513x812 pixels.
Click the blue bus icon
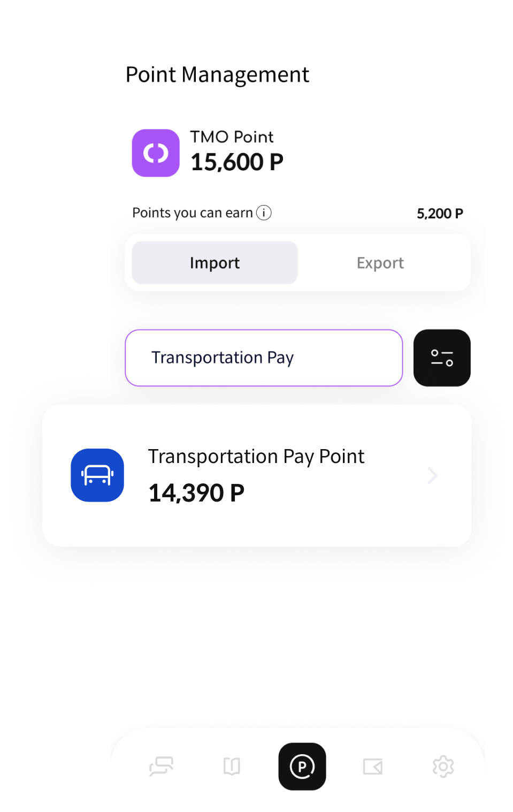tap(97, 475)
